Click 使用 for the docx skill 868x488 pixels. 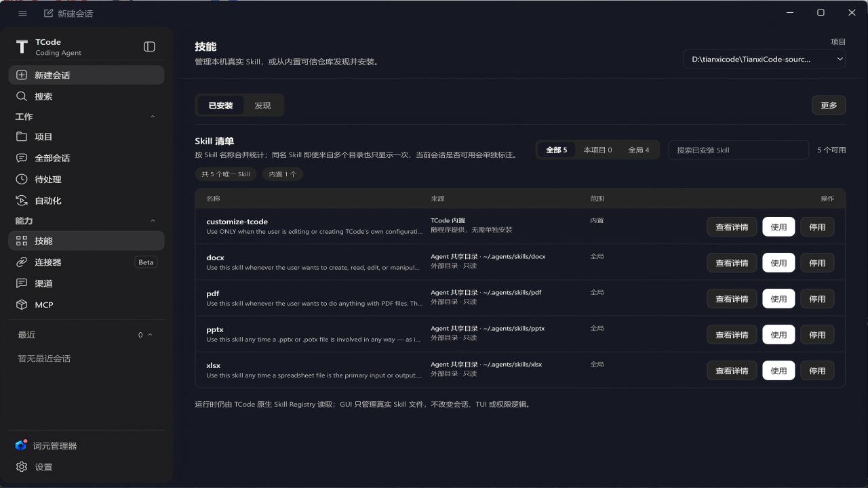(778, 263)
